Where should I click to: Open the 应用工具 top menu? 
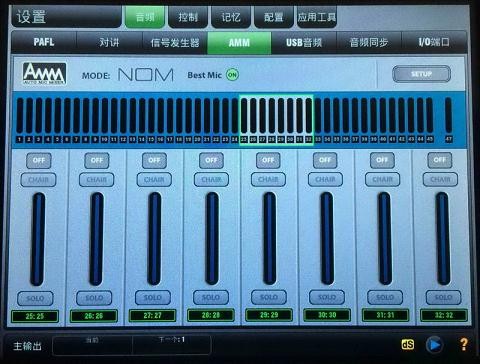coord(317,17)
